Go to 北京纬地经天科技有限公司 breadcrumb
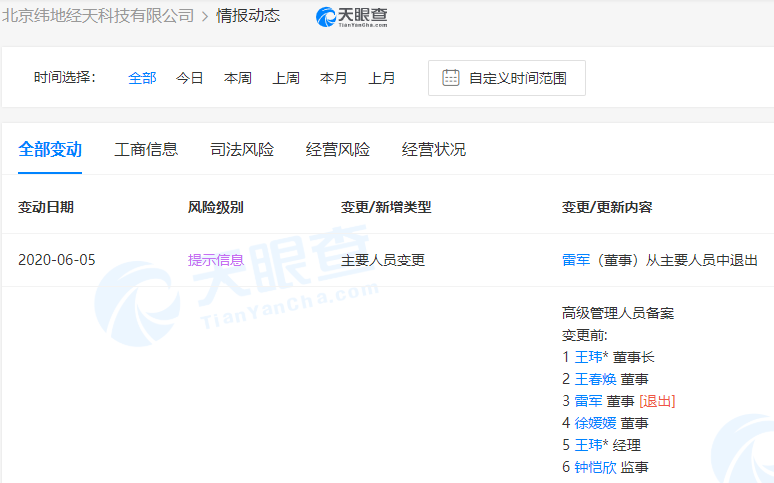This screenshot has width=774, height=483. coord(98,16)
